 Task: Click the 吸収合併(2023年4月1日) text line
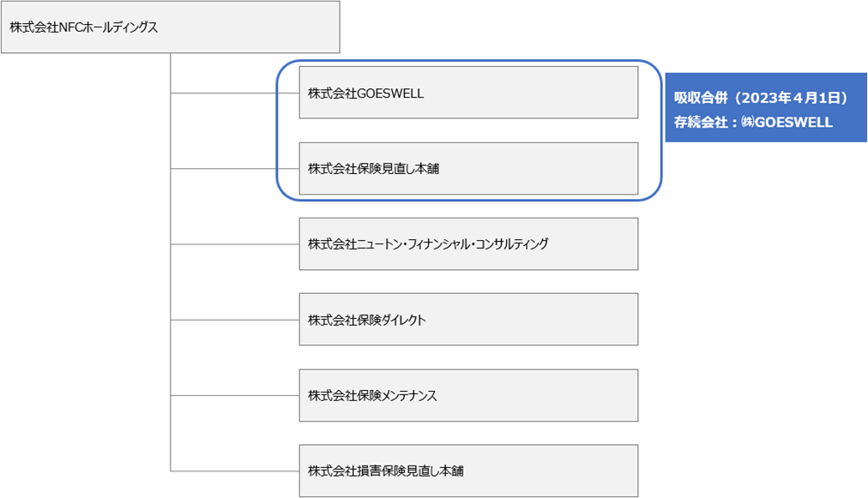[760, 99]
